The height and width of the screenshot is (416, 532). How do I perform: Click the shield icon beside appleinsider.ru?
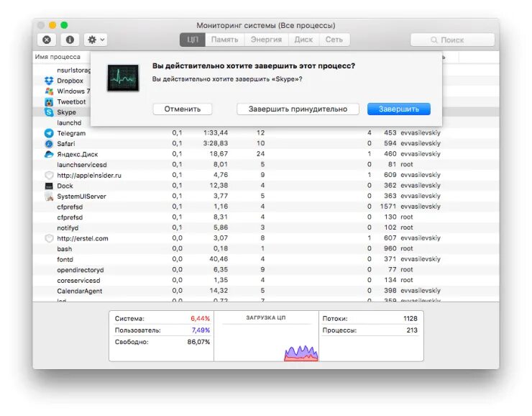(49, 175)
